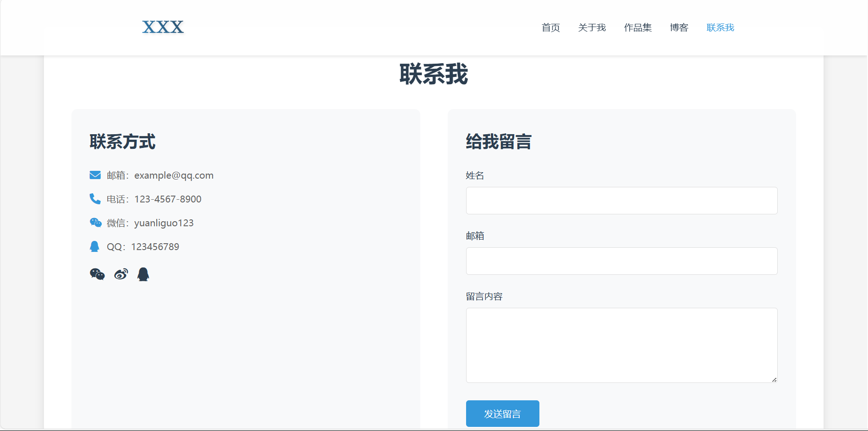Go to the 首页 navigation item

coord(550,28)
